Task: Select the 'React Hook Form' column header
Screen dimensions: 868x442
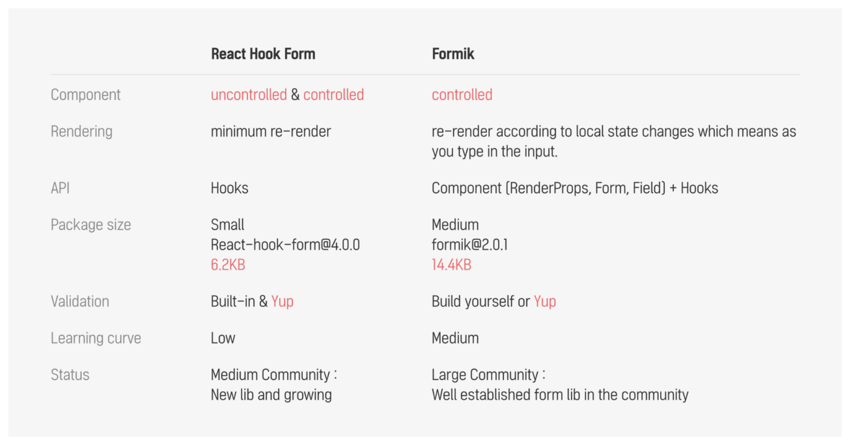Action: click(x=263, y=54)
